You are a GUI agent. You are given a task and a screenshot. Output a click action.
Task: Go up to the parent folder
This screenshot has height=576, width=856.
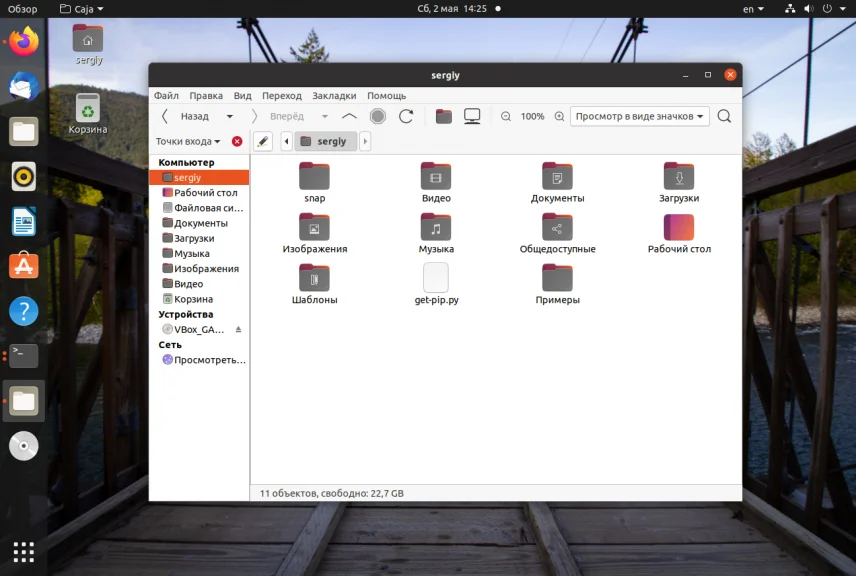click(349, 116)
